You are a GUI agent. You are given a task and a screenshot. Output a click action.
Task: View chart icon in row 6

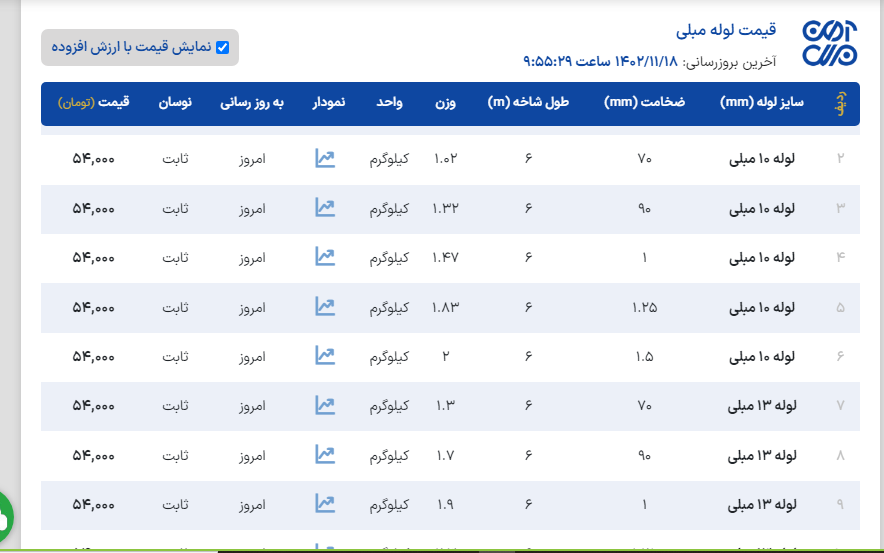point(324,356)
